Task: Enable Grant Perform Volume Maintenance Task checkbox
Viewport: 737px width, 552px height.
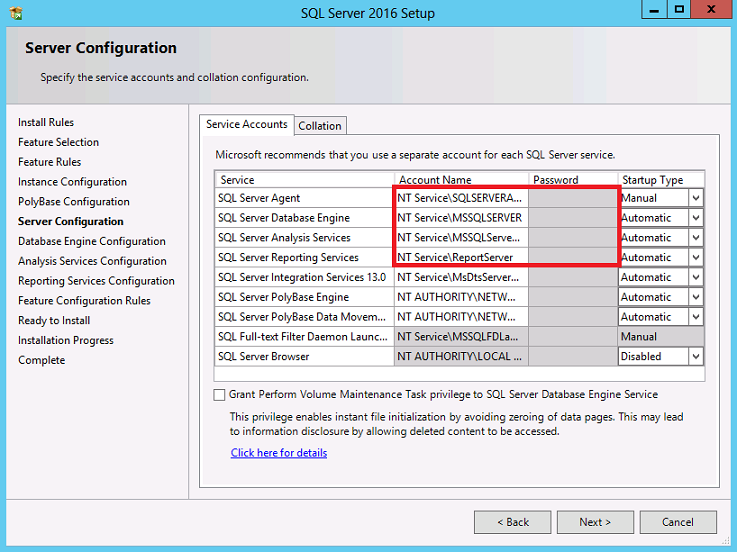Action: pos(219,394)
